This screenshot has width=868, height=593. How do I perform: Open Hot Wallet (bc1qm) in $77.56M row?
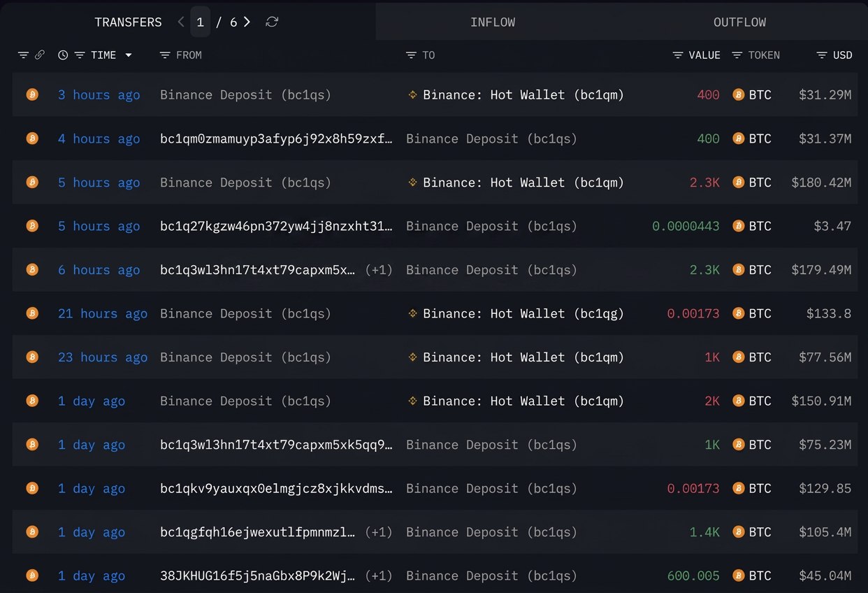click(523, 357)
